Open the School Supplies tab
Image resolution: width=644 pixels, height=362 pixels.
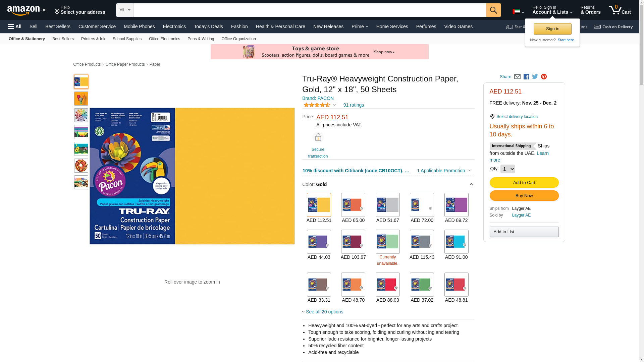pyautogui.click(x=127, y=39)
